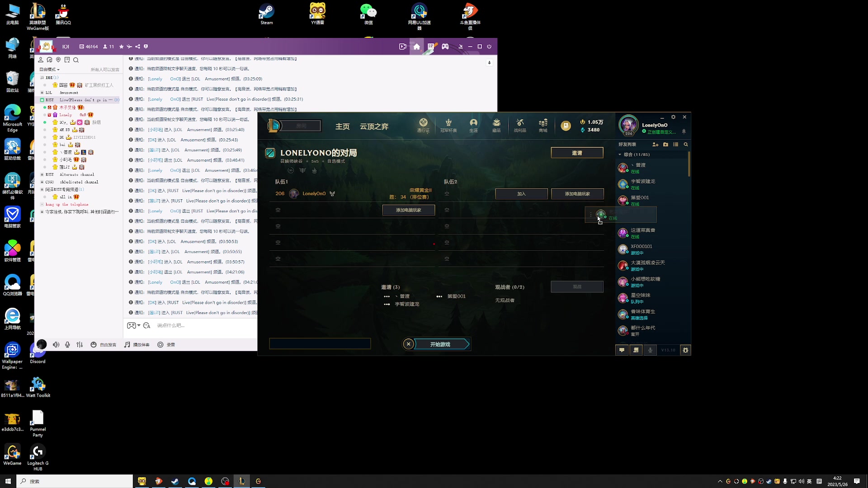Open the 藏品 collection icon
868x488 pixels.
(x=496, y=125)
